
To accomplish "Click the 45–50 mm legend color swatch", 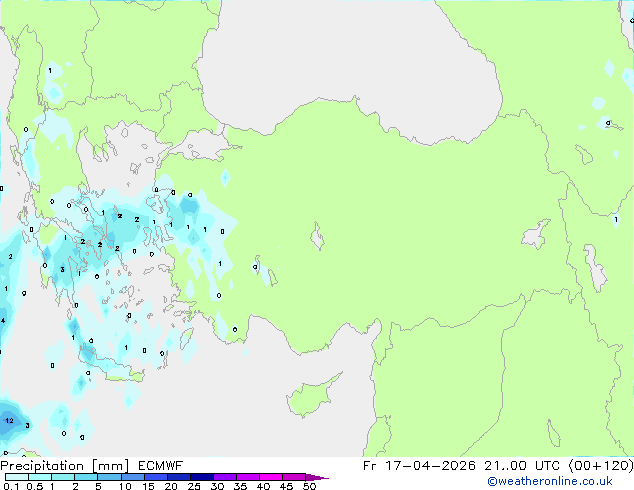I will click(x=294, y=477).
